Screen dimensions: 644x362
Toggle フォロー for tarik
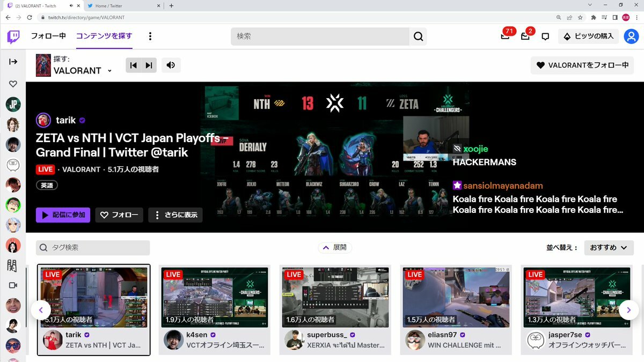119,215
